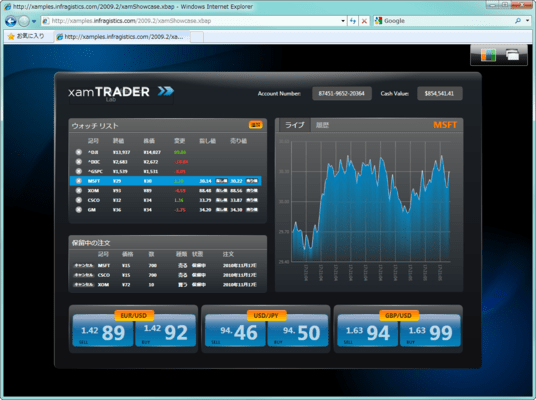Open the search provider dropdown arrow
Viewport: 536px width, 400px height.
pyautogui.click(x=527, y=21)
